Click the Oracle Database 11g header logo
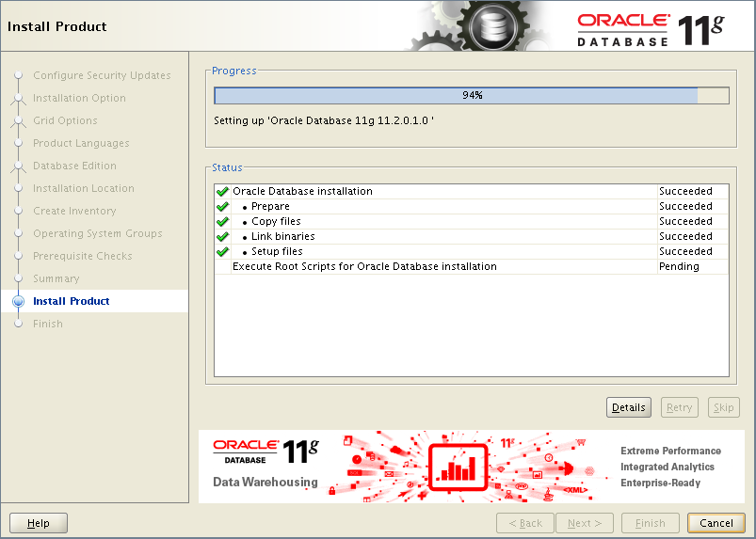The height and width of the screenshot is (539, 756). (x=651, y=30)
